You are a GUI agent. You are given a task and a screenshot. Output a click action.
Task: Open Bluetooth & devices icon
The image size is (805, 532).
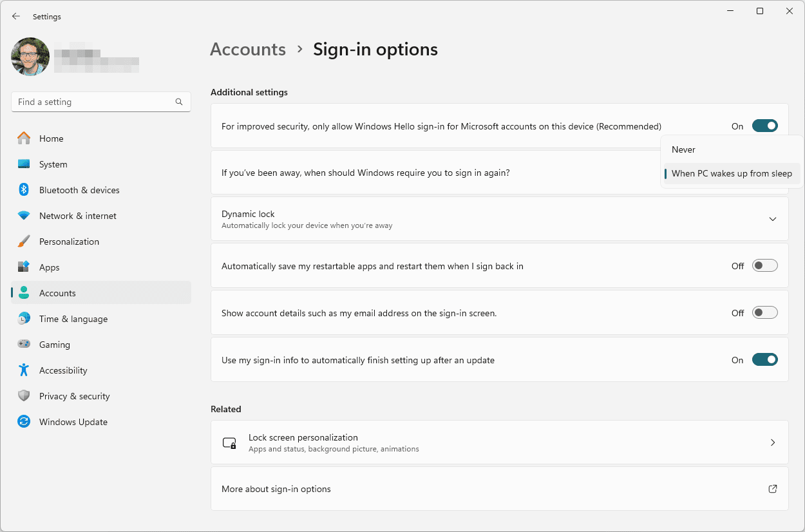(24, 190)
